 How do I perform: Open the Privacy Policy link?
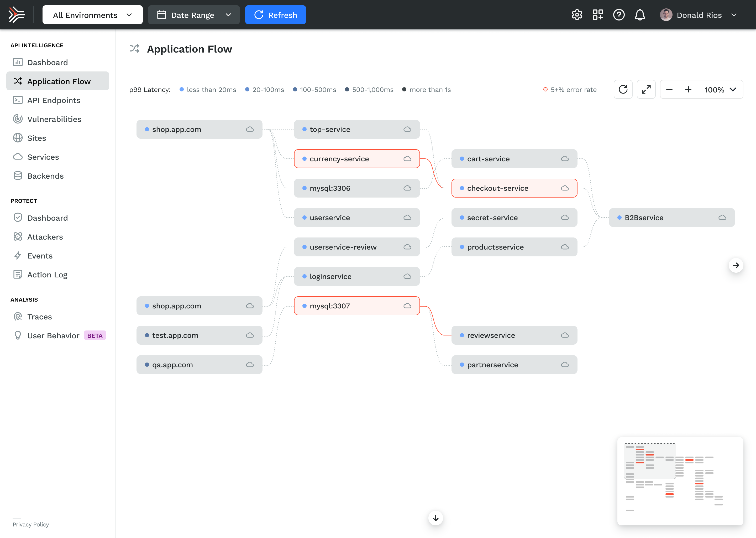tap(31, 524)
